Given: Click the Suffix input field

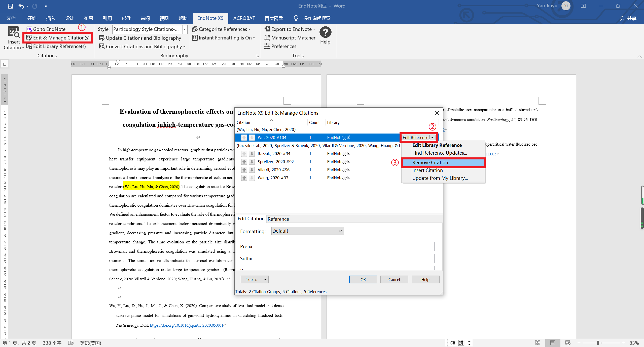Looking at the screenshot, I should [346, 258].
